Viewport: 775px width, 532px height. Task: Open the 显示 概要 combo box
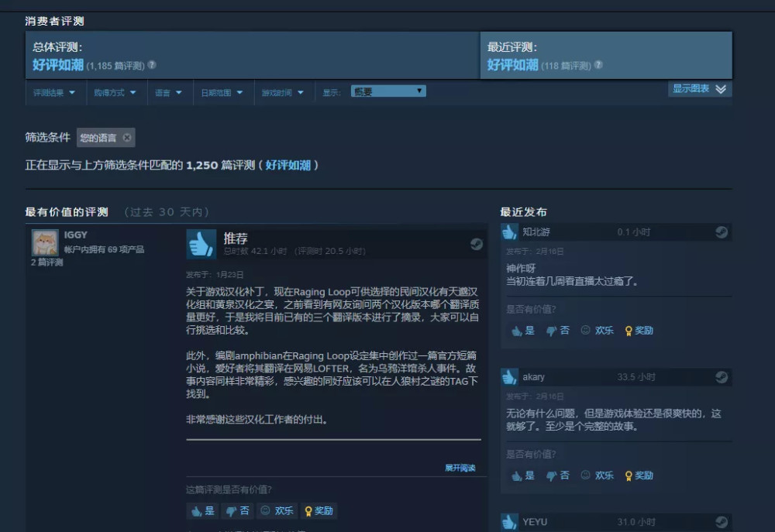pos(387,89)
